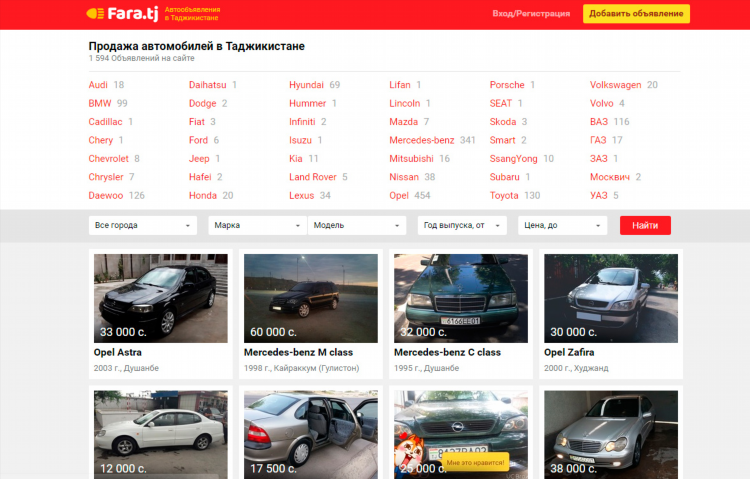750x479 pixels.
Task: Open the Все города dropdown
Action: [x=143, y=225]
